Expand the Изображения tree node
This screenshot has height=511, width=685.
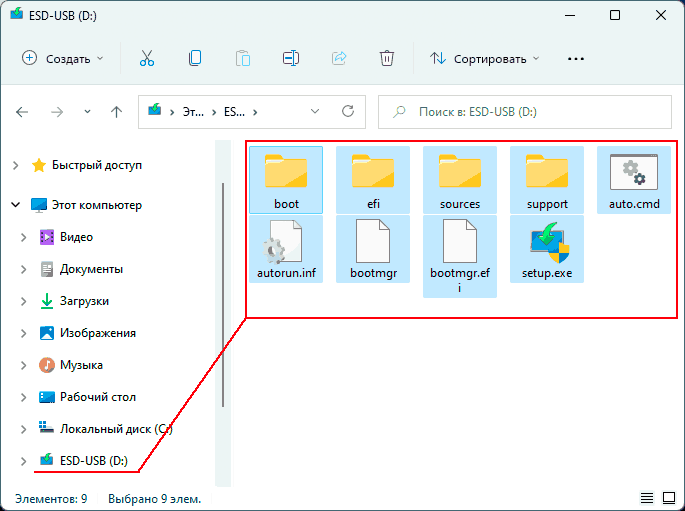coord(24,333)
